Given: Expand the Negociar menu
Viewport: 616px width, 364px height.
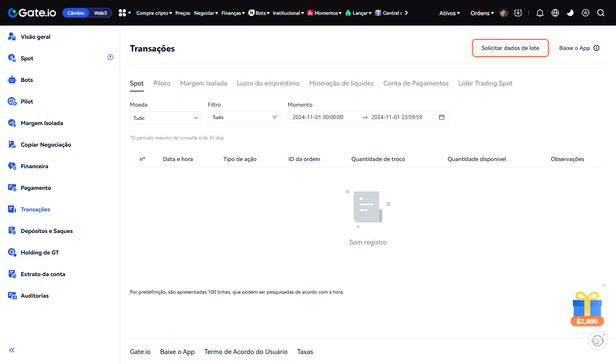Looking at the screenshot, I should 206,13.
